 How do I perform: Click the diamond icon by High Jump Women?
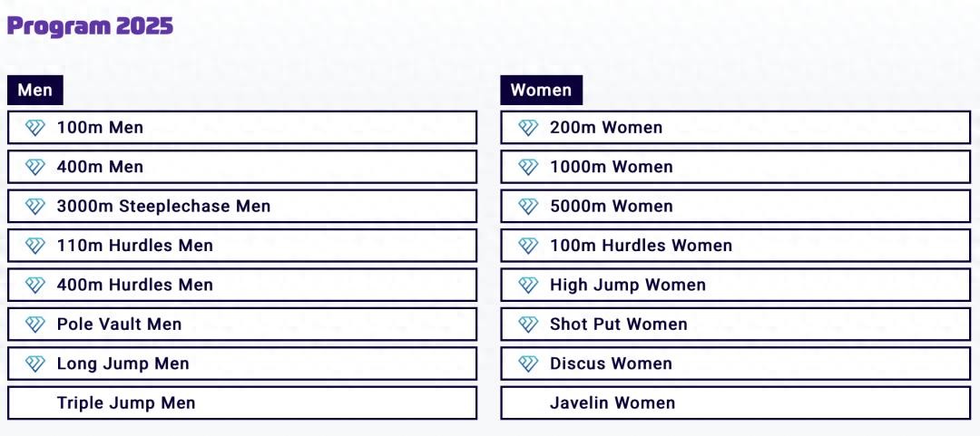[528, 286]
